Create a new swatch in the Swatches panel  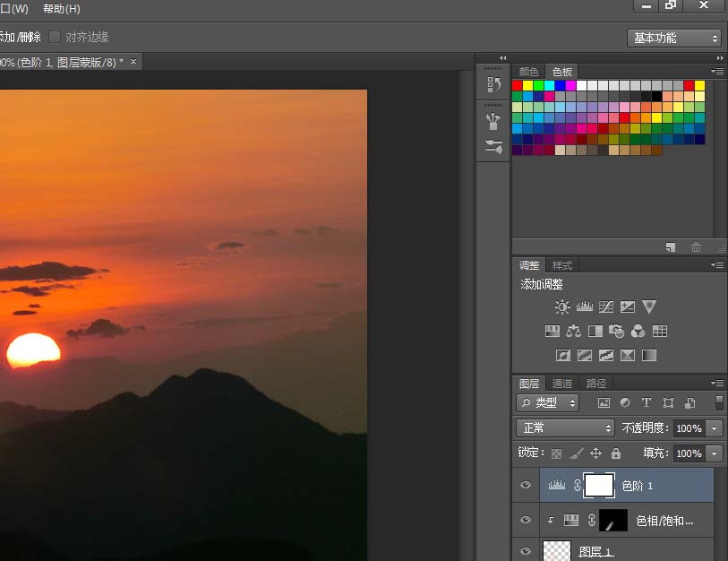[671, 247]
